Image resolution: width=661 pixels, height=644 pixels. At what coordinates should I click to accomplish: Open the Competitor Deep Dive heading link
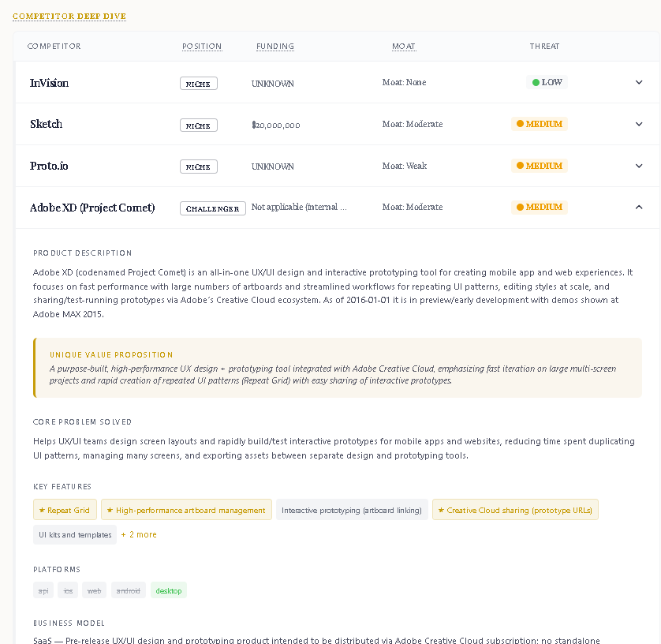click(69, 17)
